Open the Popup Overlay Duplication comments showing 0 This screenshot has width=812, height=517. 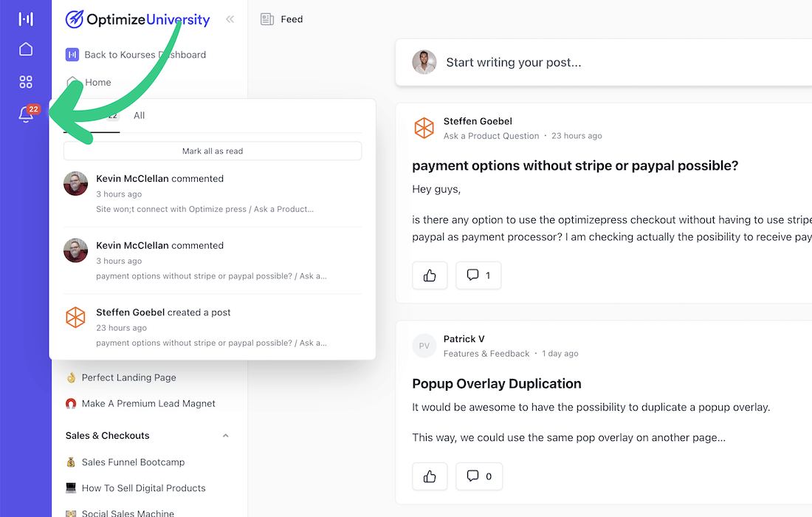point(479,476)
